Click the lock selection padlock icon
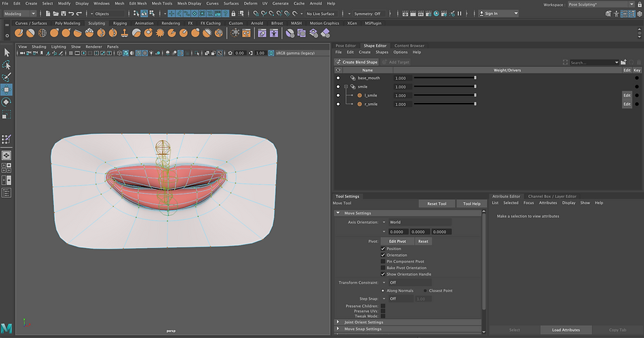Image resolution: width=644 pixels, height=338 pixels. pyautogui.click(x=233, y=14)
